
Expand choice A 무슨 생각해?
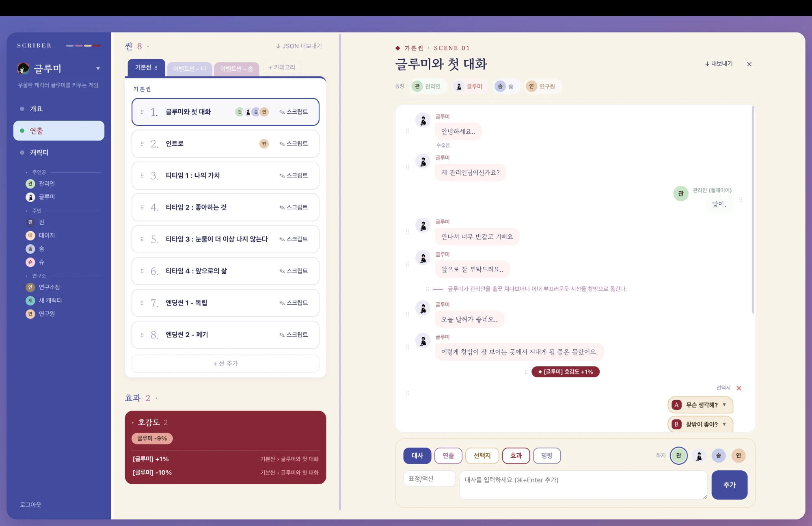coord(700,405)
